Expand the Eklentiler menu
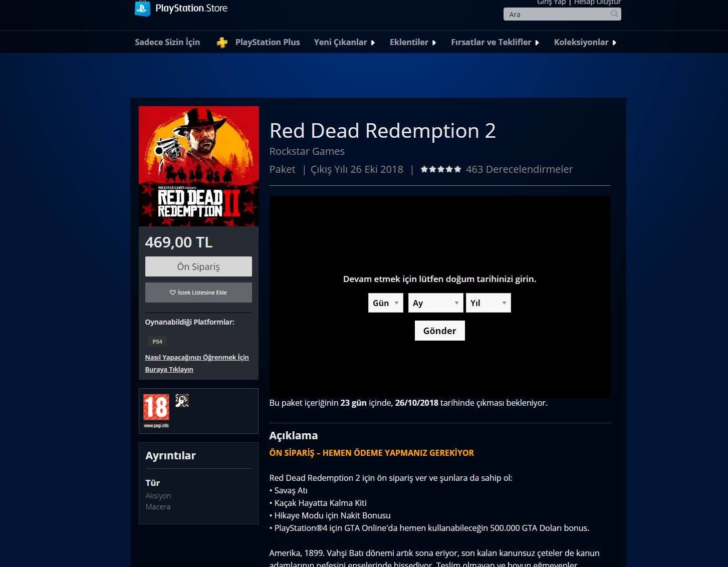This screenshot has height=567, width=728. 413,43
